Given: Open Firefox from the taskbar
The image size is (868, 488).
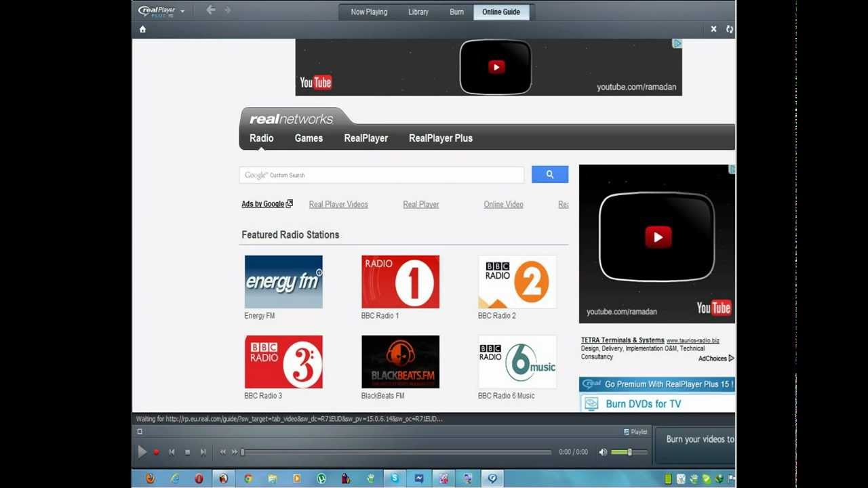Looking at the screenshot, I should [x=150, y=479].
